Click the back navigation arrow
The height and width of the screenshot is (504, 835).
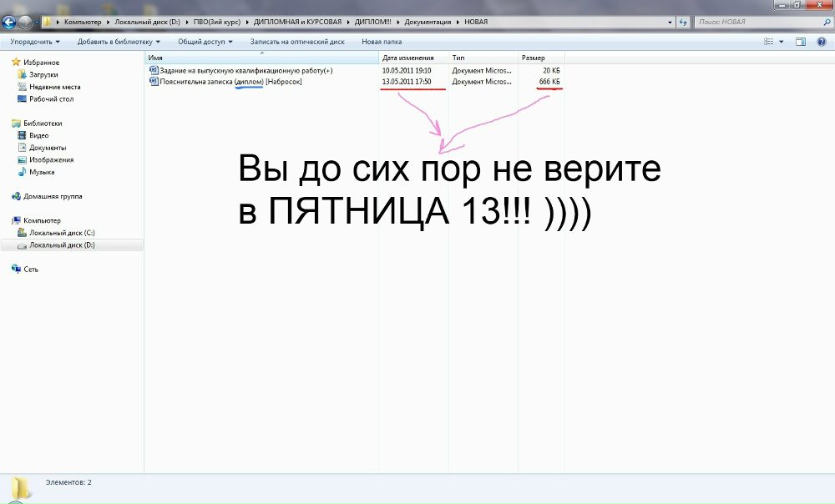(x=10, y=22)
